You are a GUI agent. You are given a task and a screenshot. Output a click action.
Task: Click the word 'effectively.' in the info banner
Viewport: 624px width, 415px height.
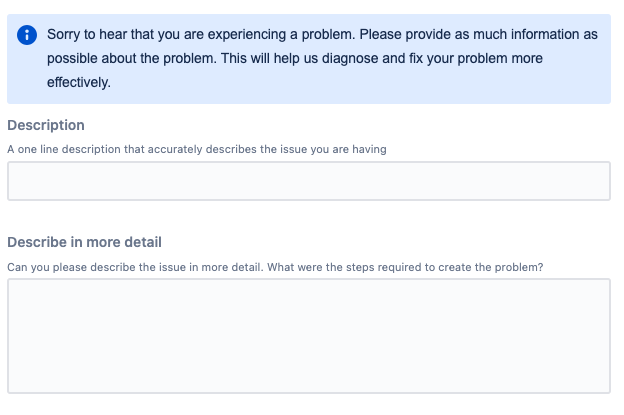click(x=79, y=83)
